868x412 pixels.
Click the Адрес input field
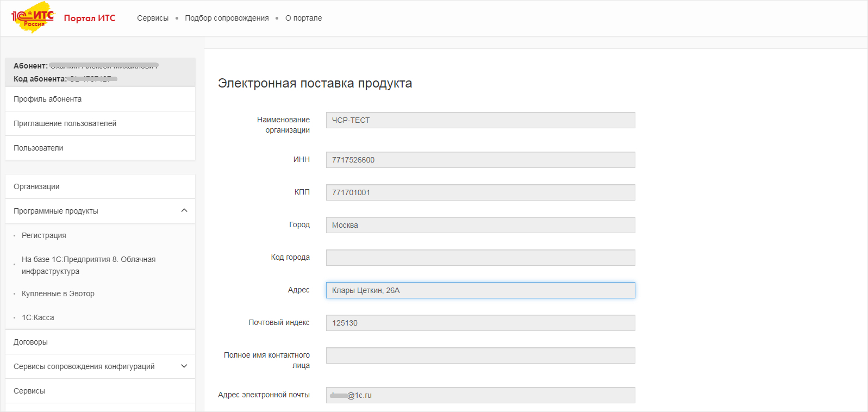pyautogui.click(x=480, y=290)
